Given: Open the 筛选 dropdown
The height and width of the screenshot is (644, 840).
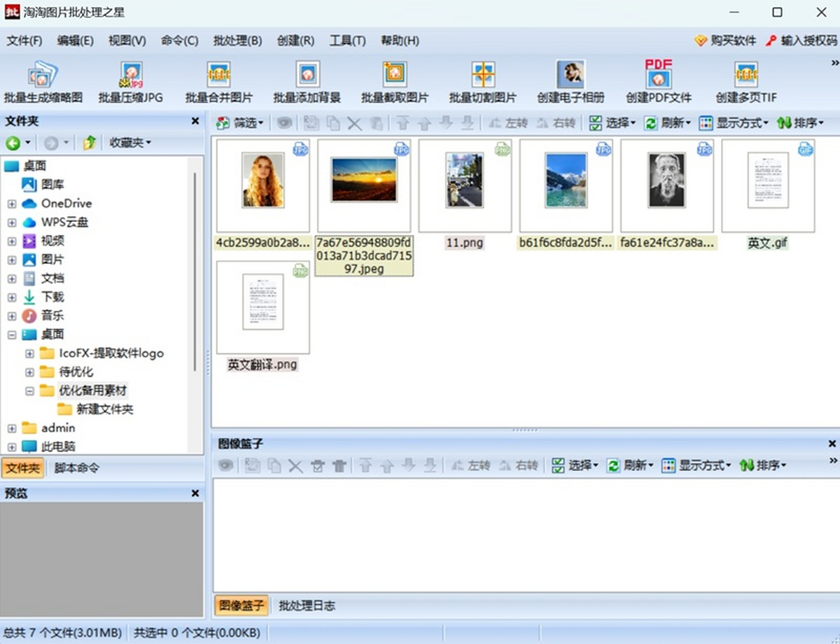Looking at the screenshot, I should coord(240,123).
